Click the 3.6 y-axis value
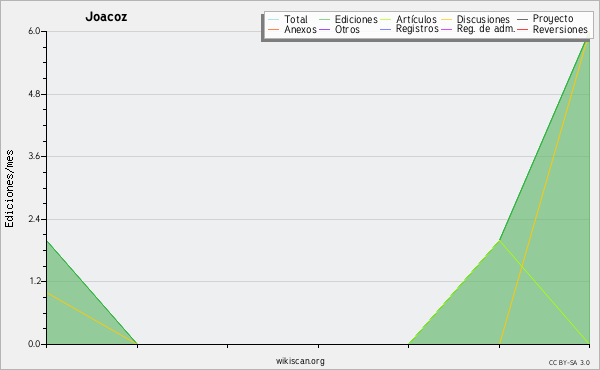The height and width of the screenshot is (370, 600). point(34,156)
